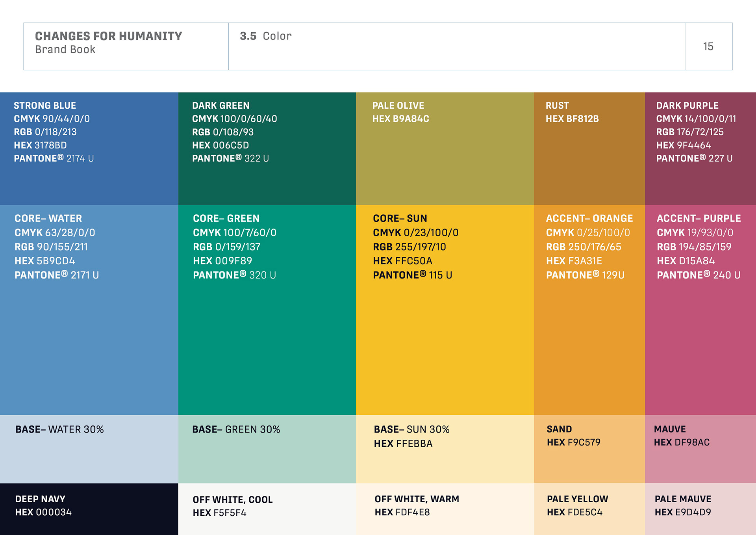Click the text HEX D15A84
756x535 pixels.
686,261
